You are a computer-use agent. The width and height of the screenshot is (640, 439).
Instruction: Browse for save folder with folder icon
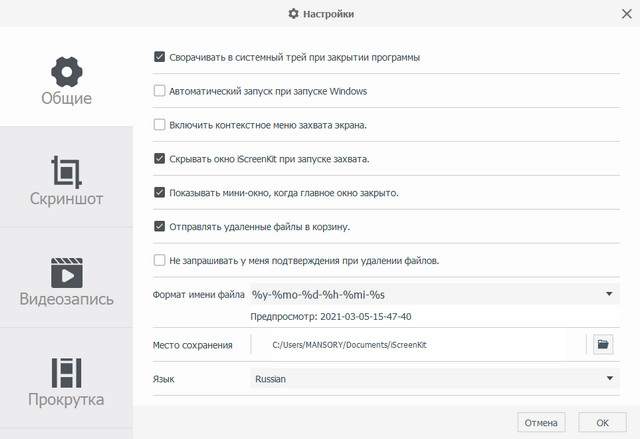point(603,344)
